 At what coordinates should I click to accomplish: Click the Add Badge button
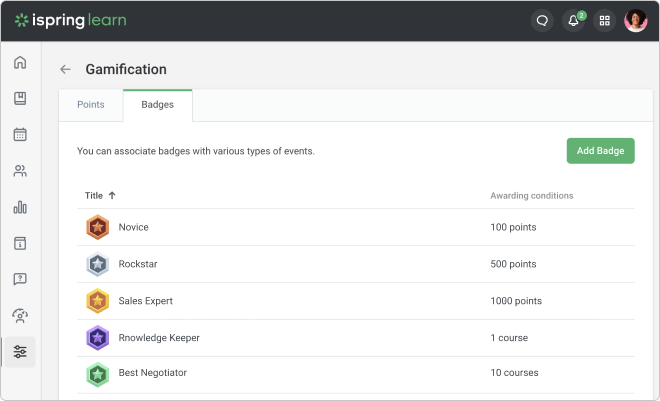pos(600,151)
